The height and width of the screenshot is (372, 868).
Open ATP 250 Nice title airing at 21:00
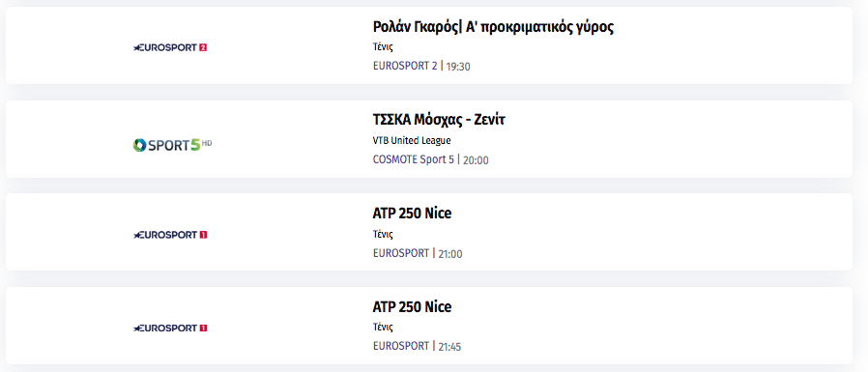tap(413, 214)
